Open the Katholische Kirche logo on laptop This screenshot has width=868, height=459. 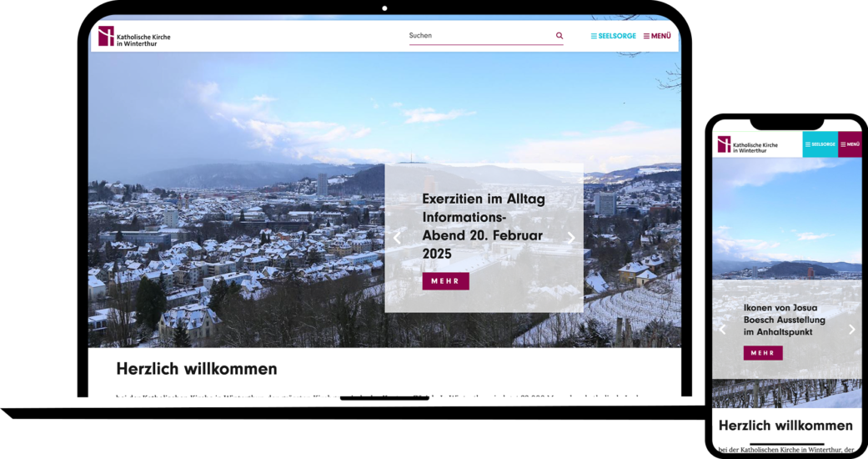134,37
